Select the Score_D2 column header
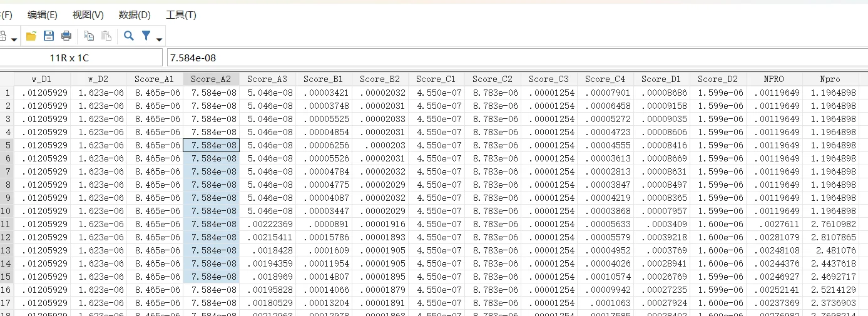Image resolution: width=868 pixels, height=316 pixels. click(718, 79)
